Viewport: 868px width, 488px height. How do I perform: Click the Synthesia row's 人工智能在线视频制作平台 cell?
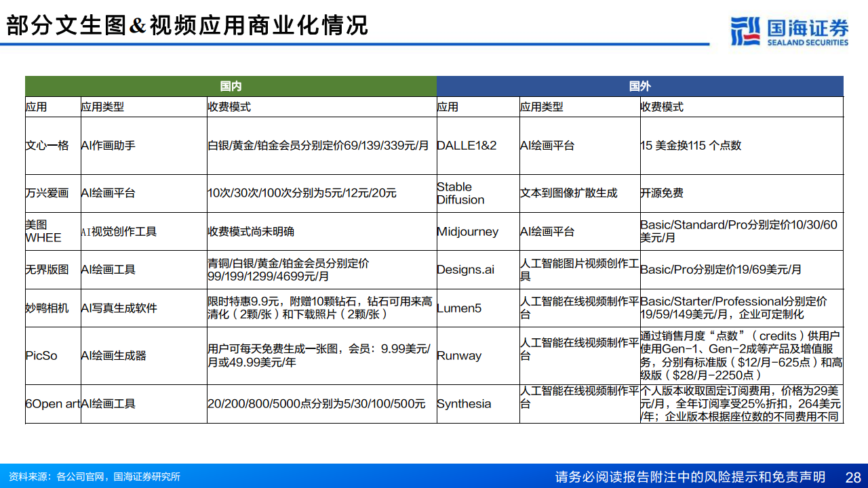pos(580,404)
